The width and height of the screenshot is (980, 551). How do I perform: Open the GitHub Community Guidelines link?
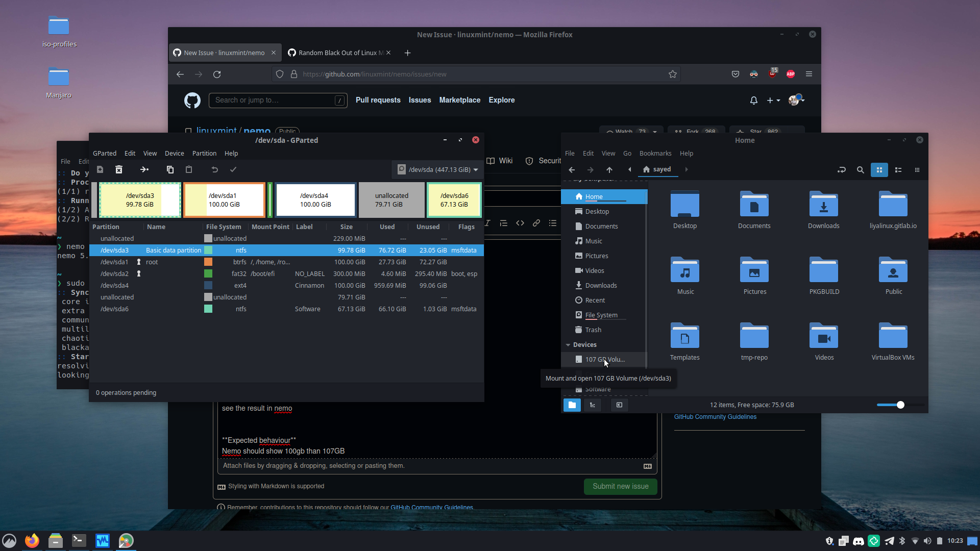[x=715, y=417]
